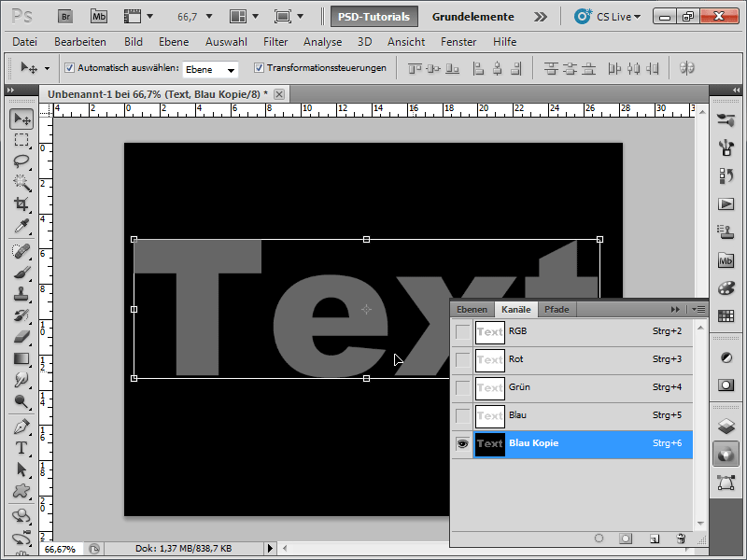Launch Adobe Bridge via Br icon

(x=65, y=17)
